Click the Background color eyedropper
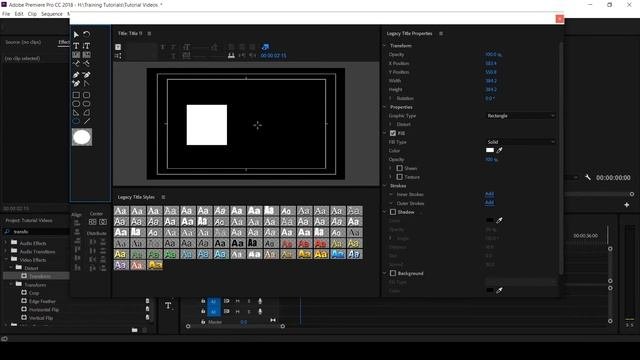Viewport: 640px width, 360px height. (x=499, y=290)
